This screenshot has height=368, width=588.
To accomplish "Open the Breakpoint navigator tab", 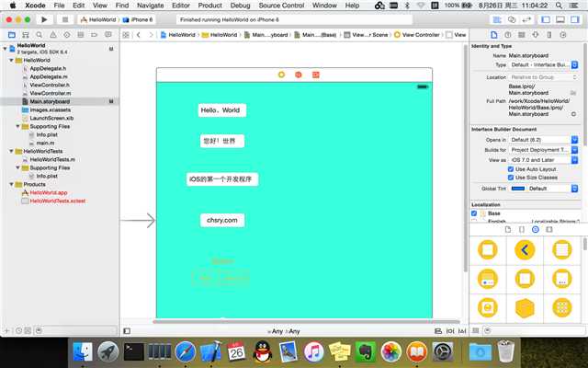I will point(94,35).
